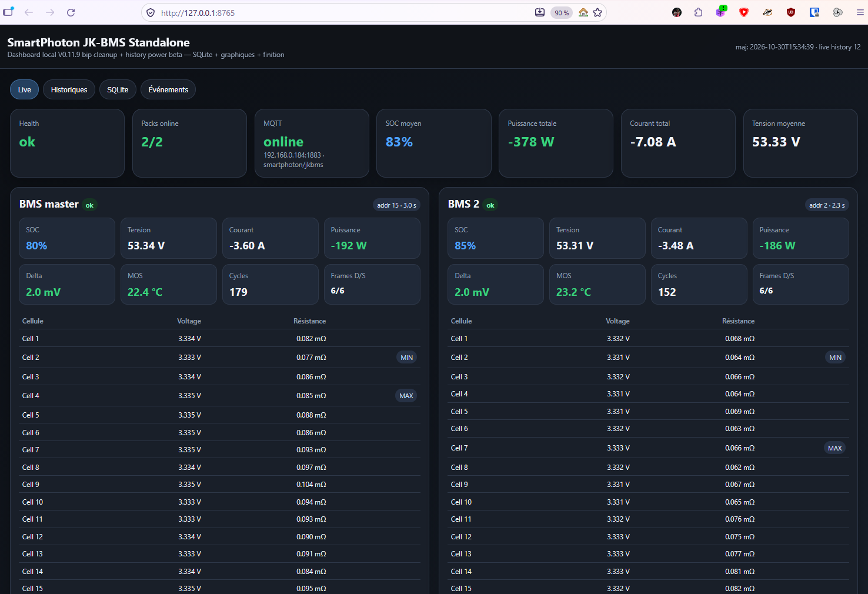Select the Live tab
This screenshot has width=868, height=594.
click(25, 89)
